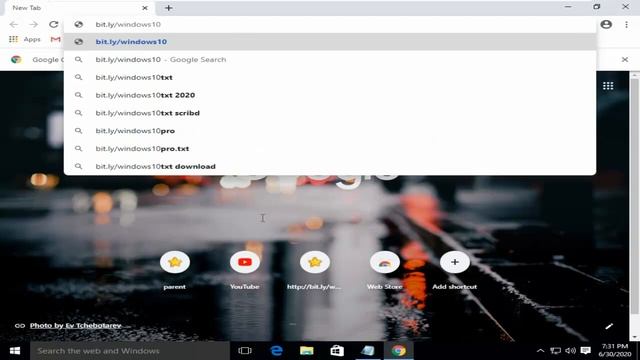The height and width of the screenshot is (360, 640).
Task: Open the Chrome three-dot menu
Action: (x=627, y=24)
